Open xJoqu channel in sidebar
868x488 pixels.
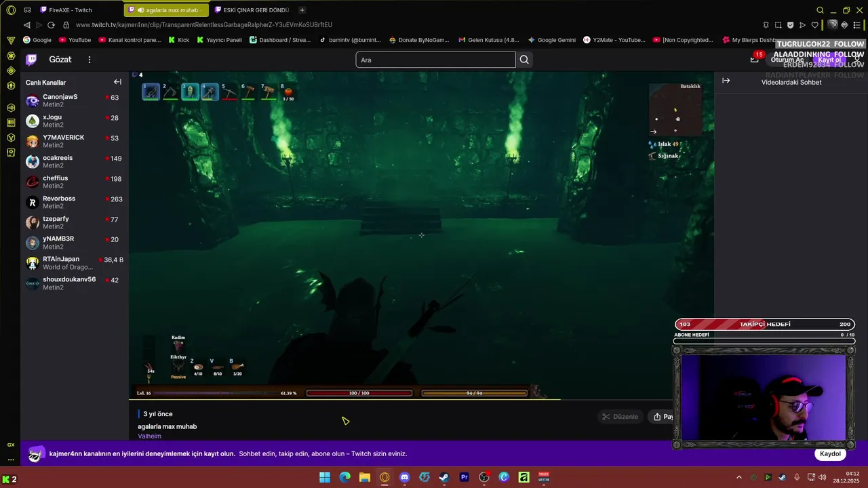point(73,121)
